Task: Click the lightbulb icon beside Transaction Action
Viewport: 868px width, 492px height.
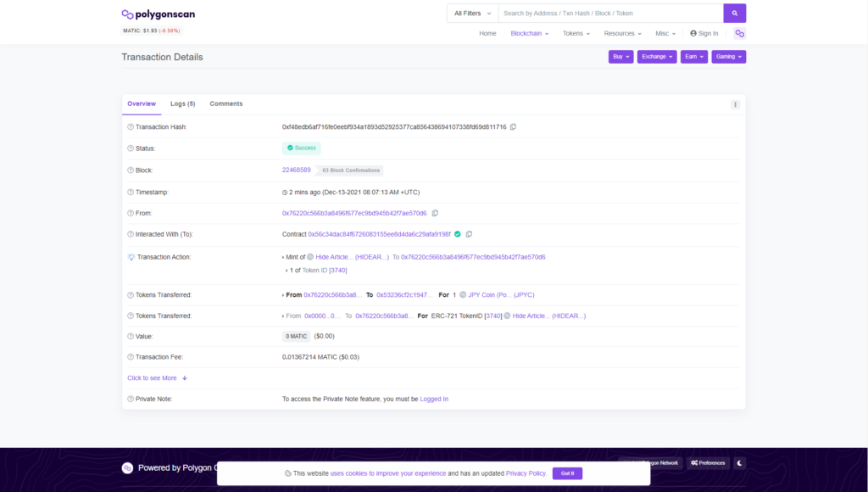Action: (131, 257)
